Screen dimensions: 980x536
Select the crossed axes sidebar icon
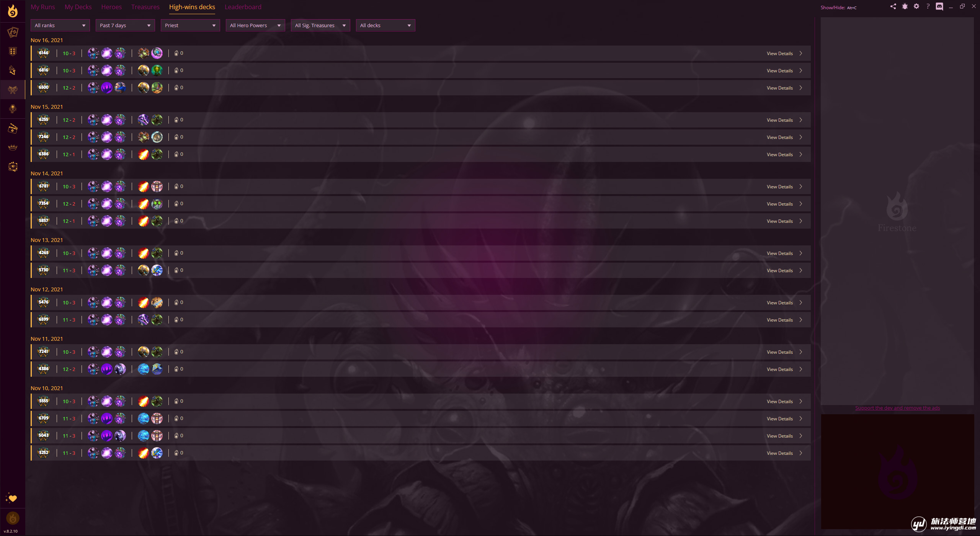point(13,90)
